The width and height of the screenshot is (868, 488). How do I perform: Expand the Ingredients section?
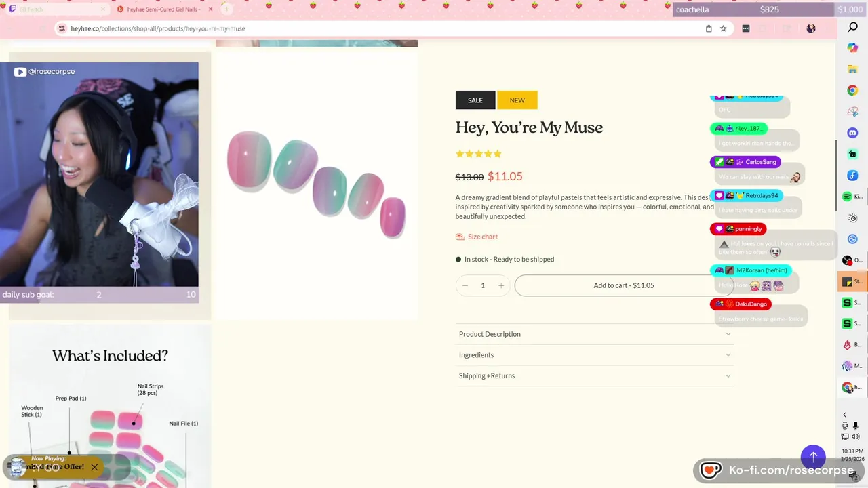[595, 355]
